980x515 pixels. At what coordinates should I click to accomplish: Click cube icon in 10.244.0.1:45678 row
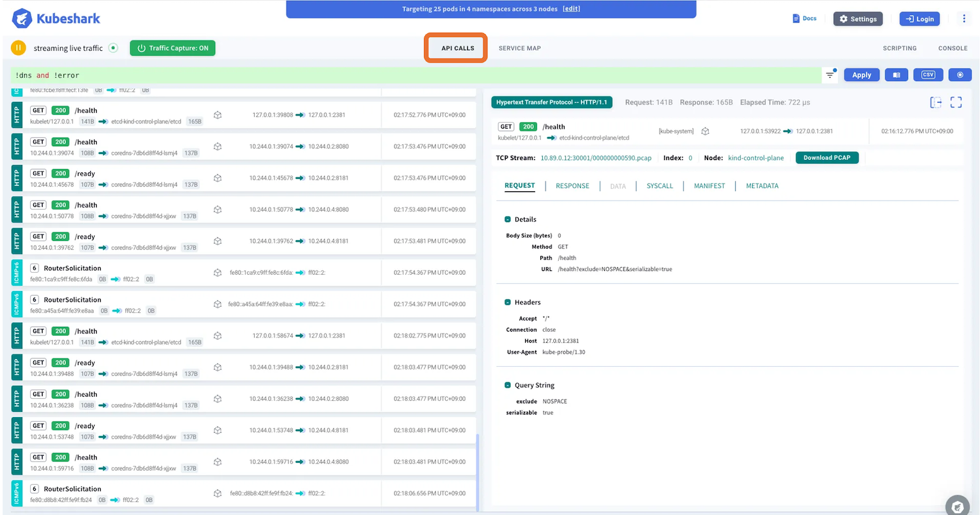click(x=218, y=178)
